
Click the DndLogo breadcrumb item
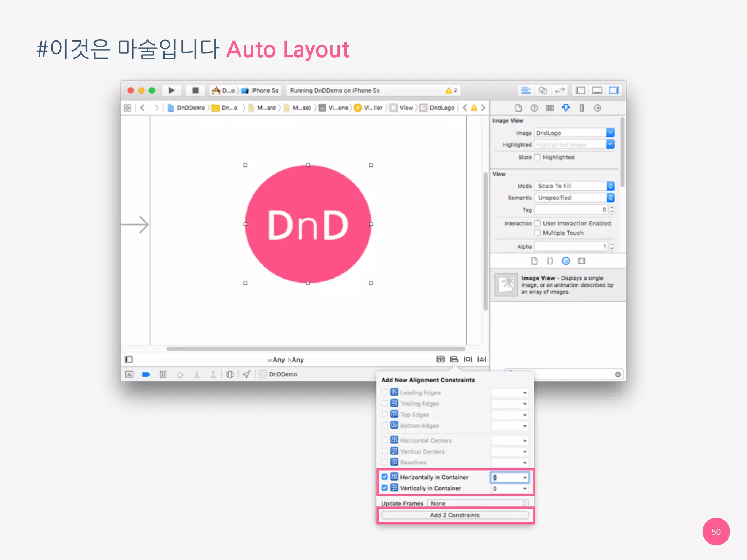(437, 108)
